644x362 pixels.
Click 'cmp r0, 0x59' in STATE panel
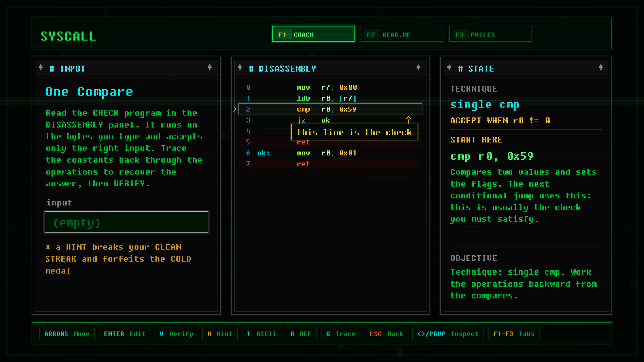point(492,156)
